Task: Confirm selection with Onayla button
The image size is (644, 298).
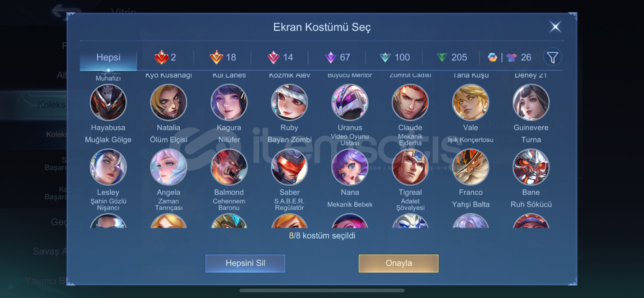Action: coord(399,263)
